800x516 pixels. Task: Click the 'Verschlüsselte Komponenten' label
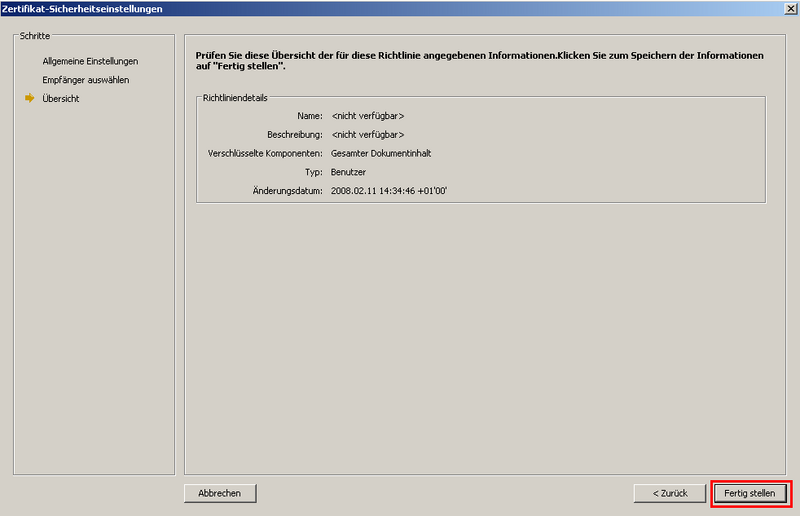pos(263,153)
